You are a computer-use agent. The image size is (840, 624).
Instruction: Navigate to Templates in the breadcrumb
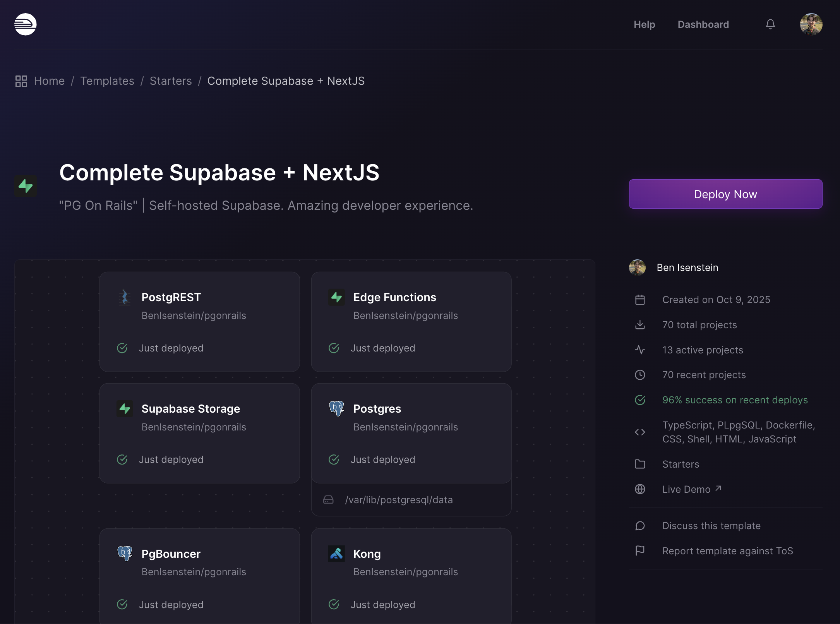coord(107,81)
